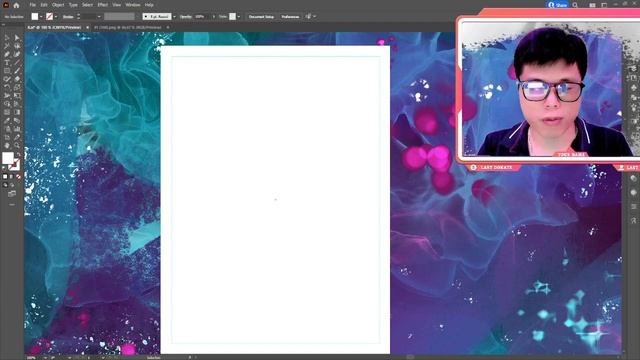Switch to Draw Behind mode
This screenshot has width=640, height=360.
pos(12,186)
